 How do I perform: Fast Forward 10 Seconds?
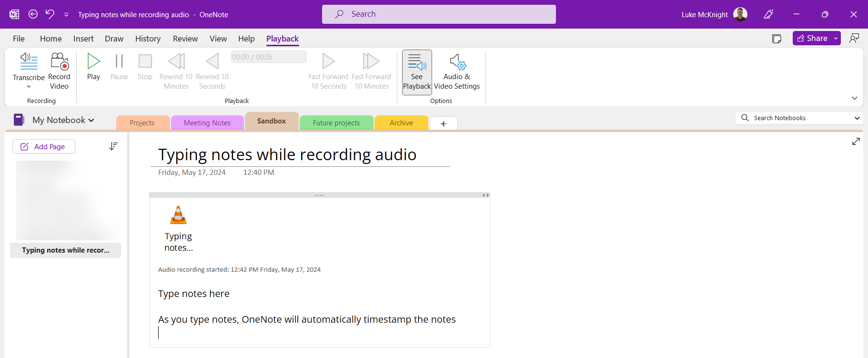(328, 71)
